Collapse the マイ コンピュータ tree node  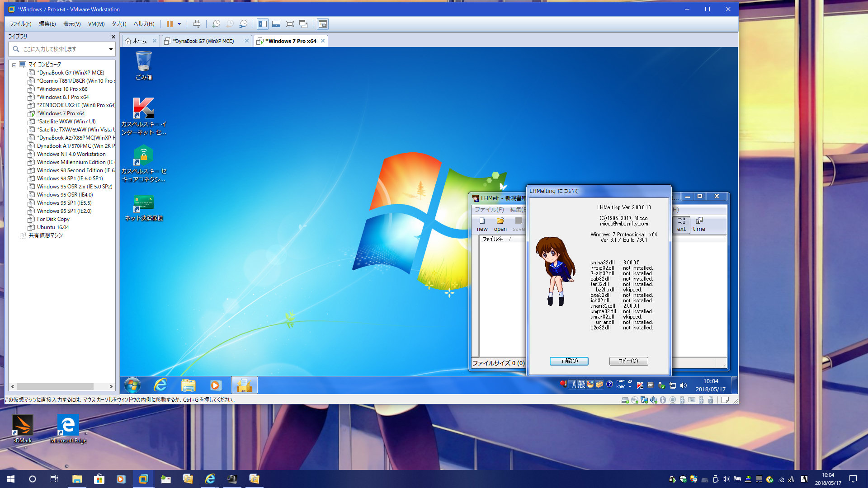coord(14,65)
